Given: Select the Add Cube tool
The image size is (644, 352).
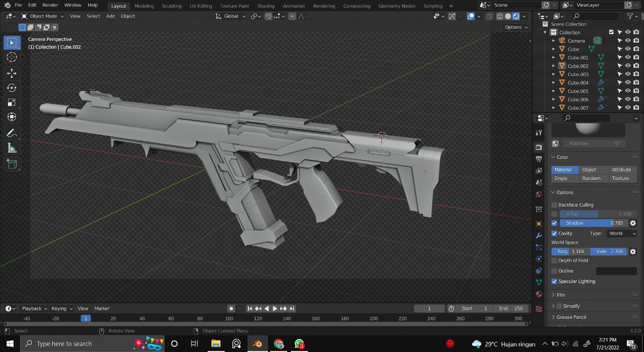Looking at the screenshot, I should [x=12, y=164].
